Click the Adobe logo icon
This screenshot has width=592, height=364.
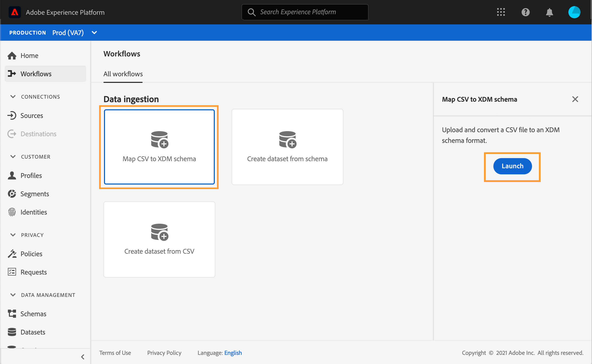pos(15,12)
